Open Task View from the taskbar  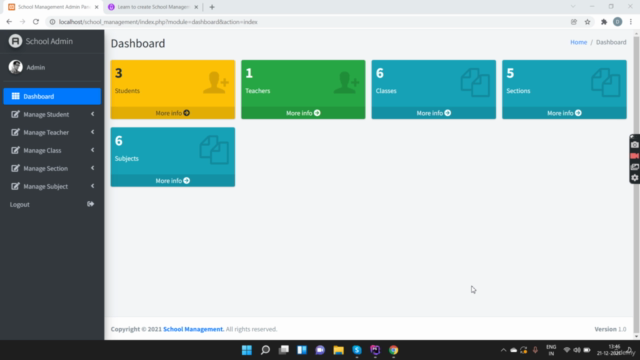tap(284, 350)
